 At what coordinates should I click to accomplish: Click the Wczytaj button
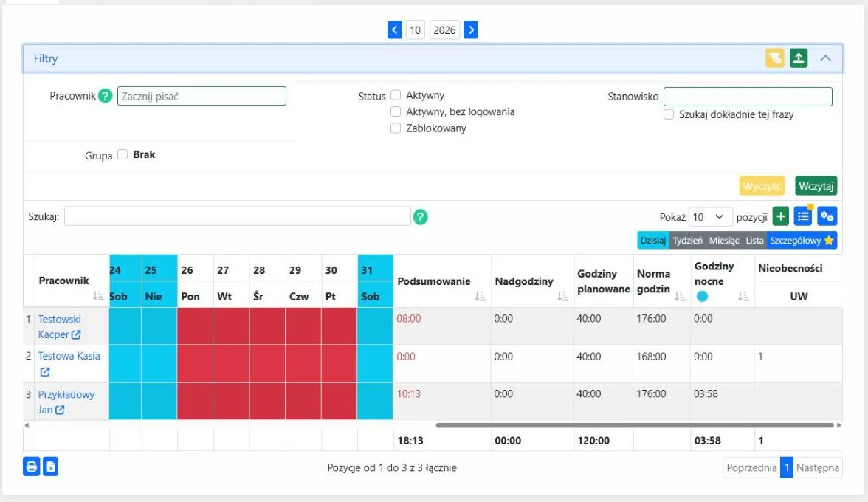click(816, 186)
